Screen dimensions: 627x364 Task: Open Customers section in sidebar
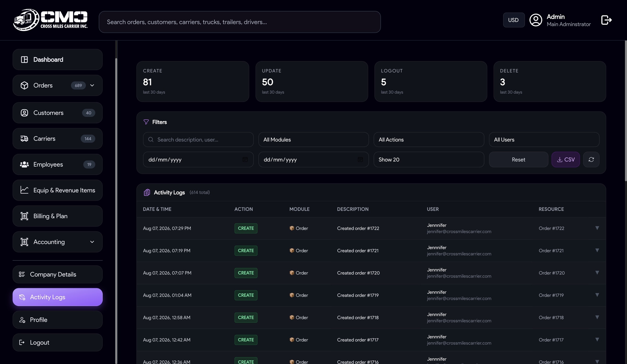[x=57, y=113]
